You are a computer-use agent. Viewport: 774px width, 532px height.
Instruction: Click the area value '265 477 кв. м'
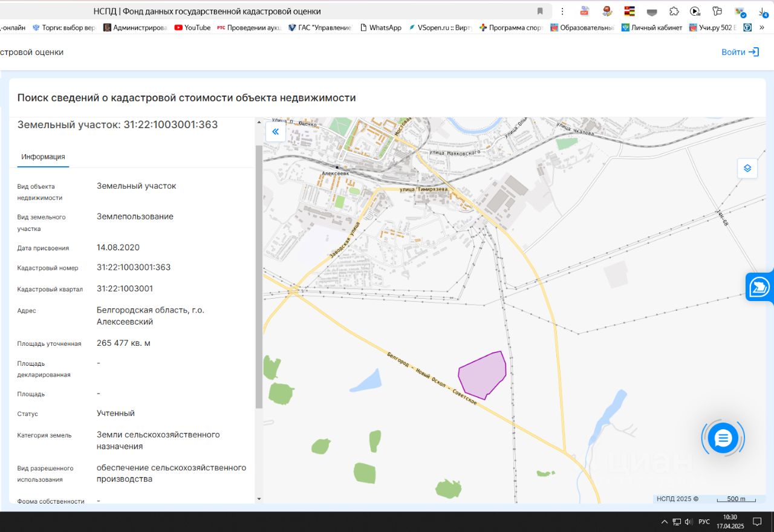[123, 343]
